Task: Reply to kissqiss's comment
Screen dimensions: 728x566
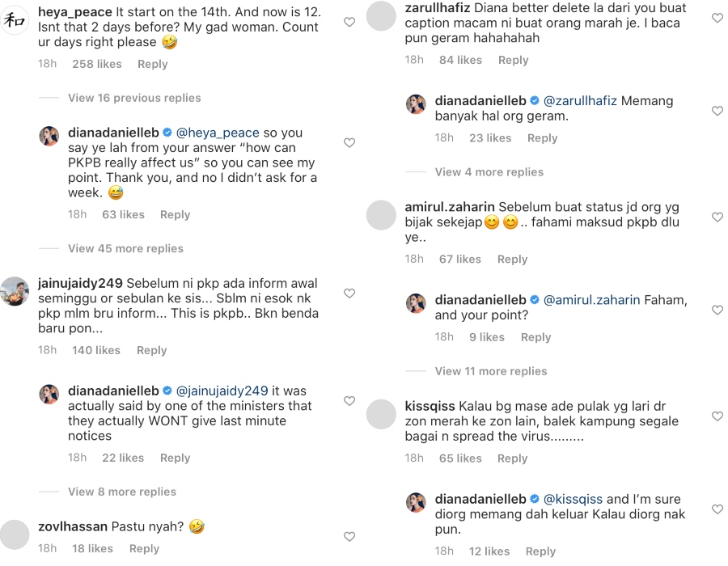Action: pyautogui.click(x=512, y=458)
